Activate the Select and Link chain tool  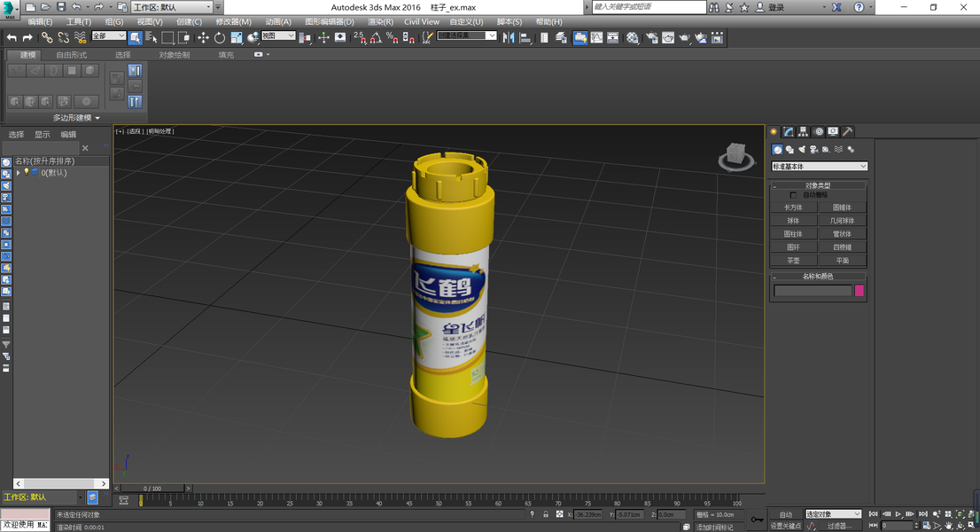pos(47,37)
